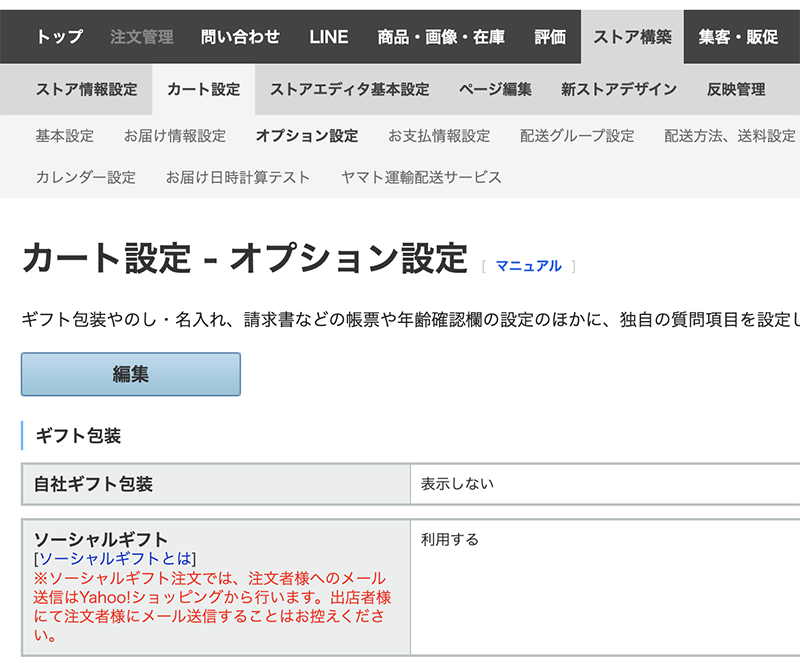Open the マニュアル link
The width and height of the screenshot is (800, 663).
(529, 266)
